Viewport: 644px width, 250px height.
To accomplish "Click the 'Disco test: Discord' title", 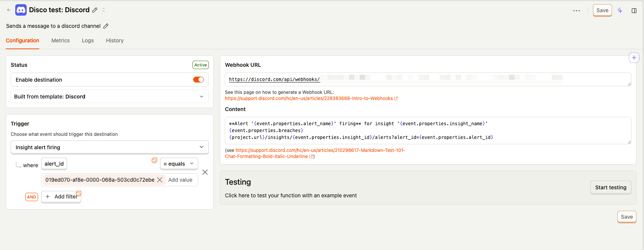I will coord(59,10).
